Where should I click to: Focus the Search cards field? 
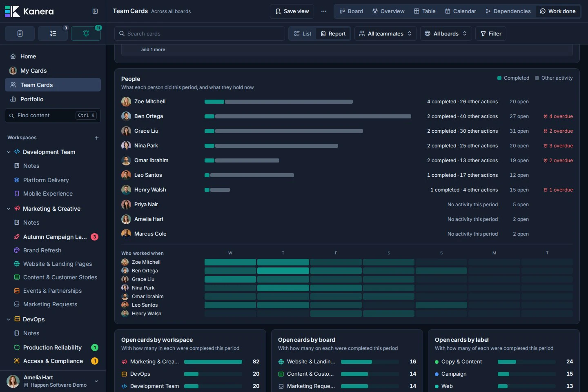pyautogui.click(x=200, y=33)
